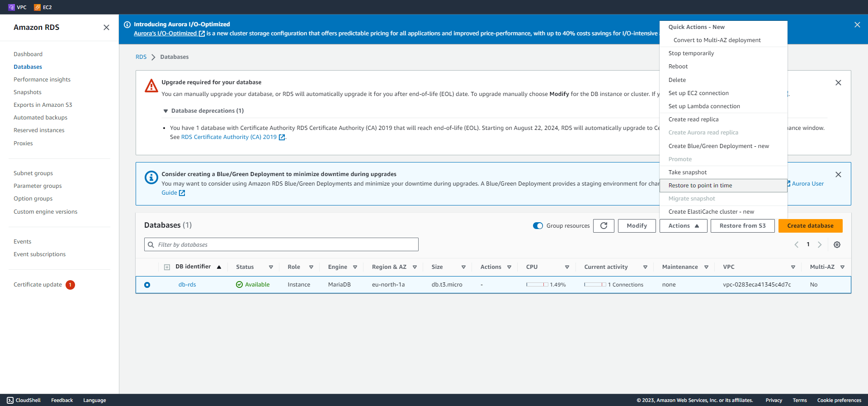Dismiss the upgrade required warning

pyautogui.click(x=838, y=83)
